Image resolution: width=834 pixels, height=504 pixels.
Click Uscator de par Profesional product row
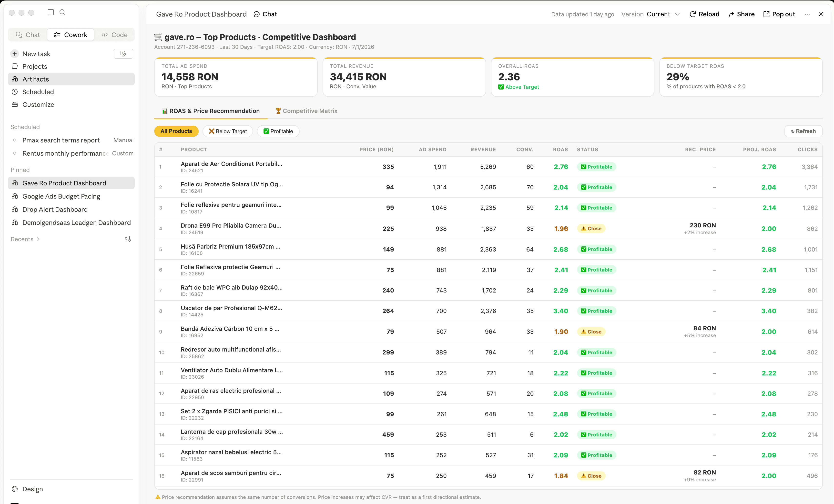[488, 311]
